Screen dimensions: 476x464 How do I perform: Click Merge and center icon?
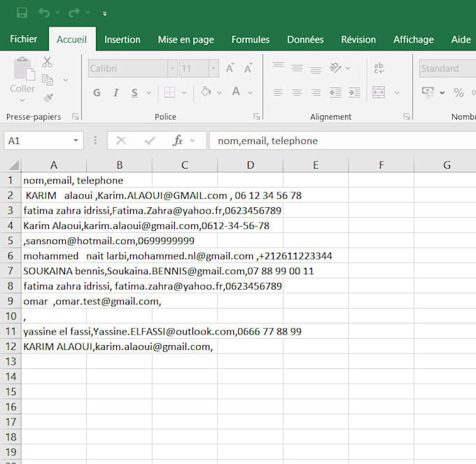click(379, 92)
